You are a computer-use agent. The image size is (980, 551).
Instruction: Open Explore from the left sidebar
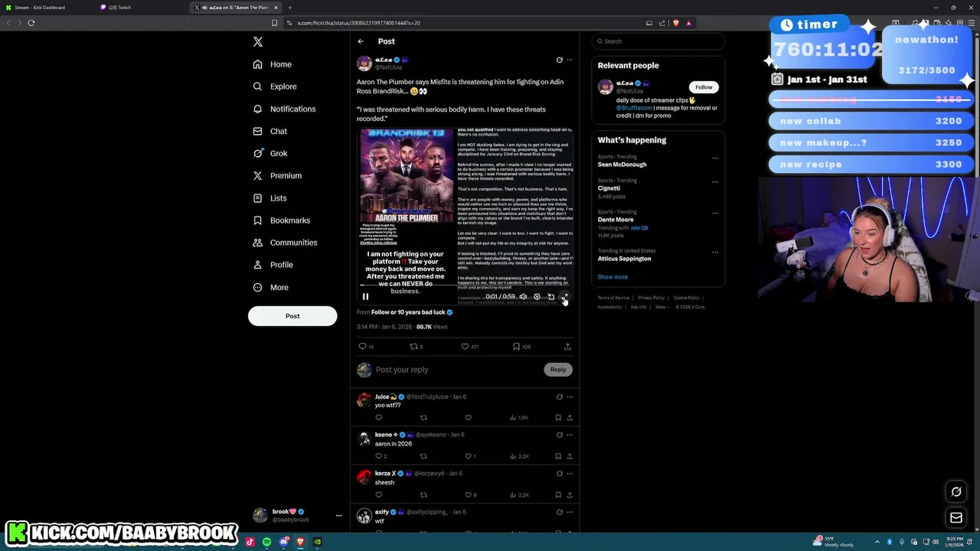tap(275, 86)
